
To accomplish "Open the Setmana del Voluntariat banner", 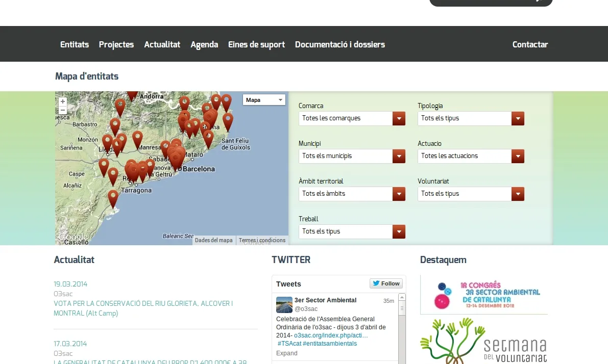I will tap(484, 341).
